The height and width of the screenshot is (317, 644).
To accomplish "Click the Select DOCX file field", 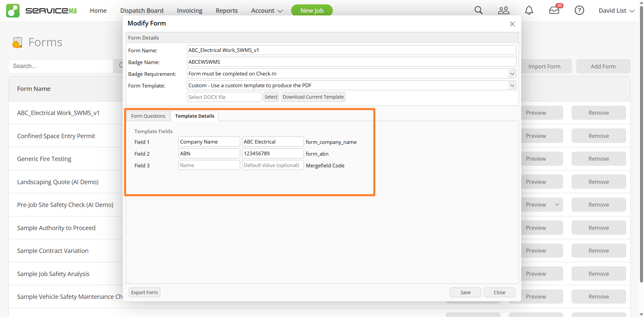I will tap(224, 97).
